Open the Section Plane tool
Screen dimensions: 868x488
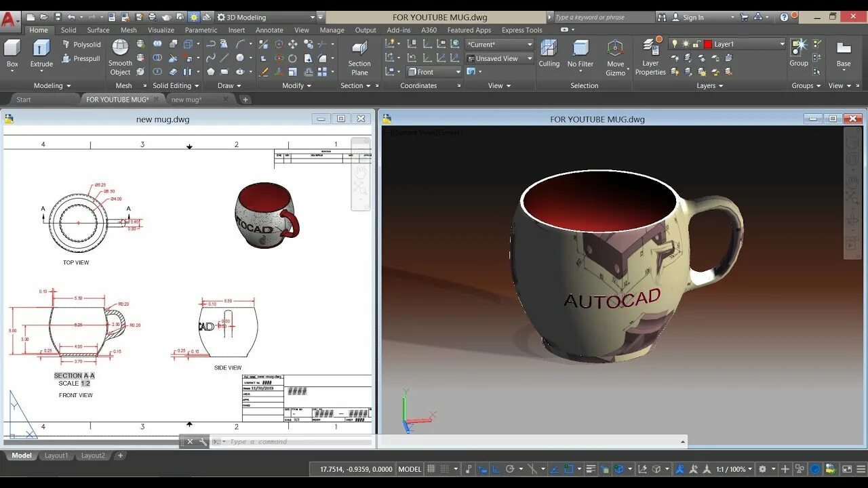tap(359, 57)
